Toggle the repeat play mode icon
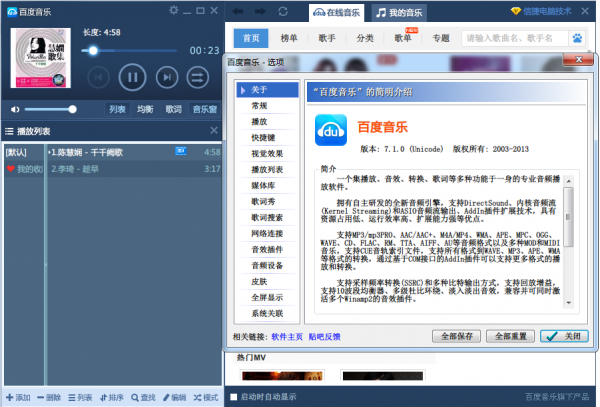The height and width of the screenshot is (407, 600). point(197,77)
